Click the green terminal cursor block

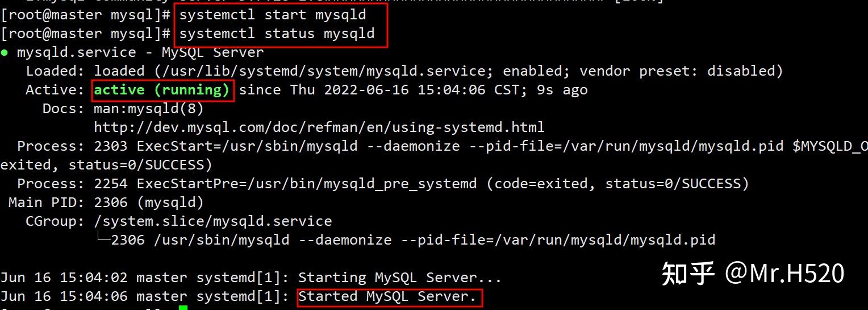point(183,308)
